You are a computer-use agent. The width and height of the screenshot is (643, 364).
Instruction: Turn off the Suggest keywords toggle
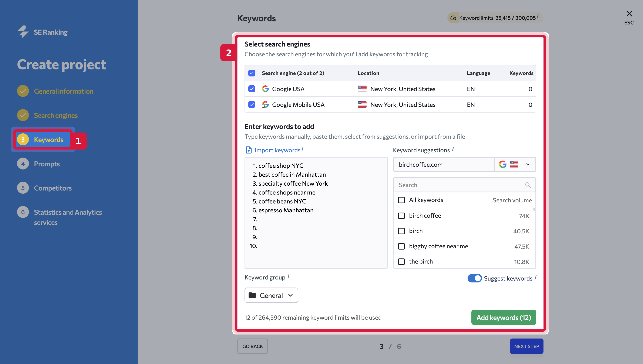click(475, 278)
